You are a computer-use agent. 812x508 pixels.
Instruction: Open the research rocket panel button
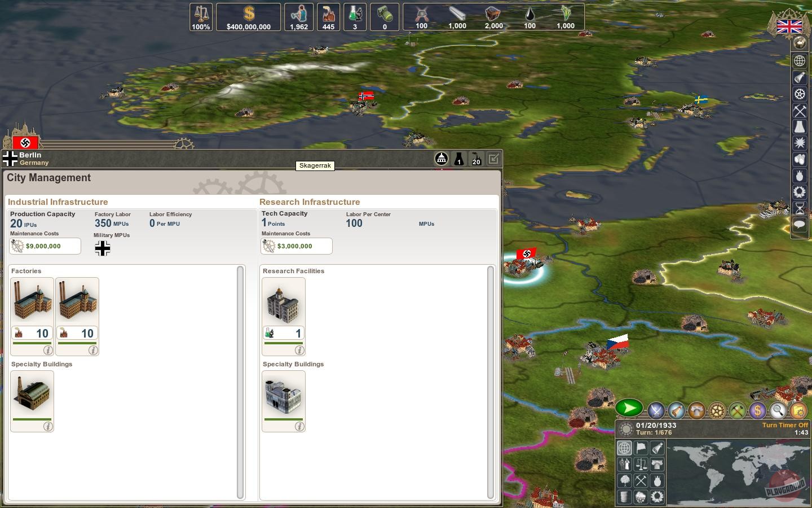click(677, 410)
